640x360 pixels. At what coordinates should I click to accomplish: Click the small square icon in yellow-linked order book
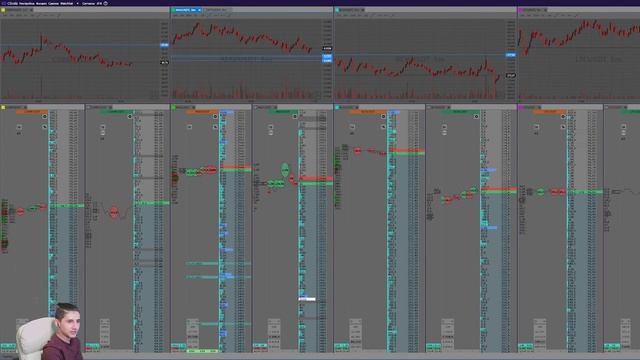19,127
